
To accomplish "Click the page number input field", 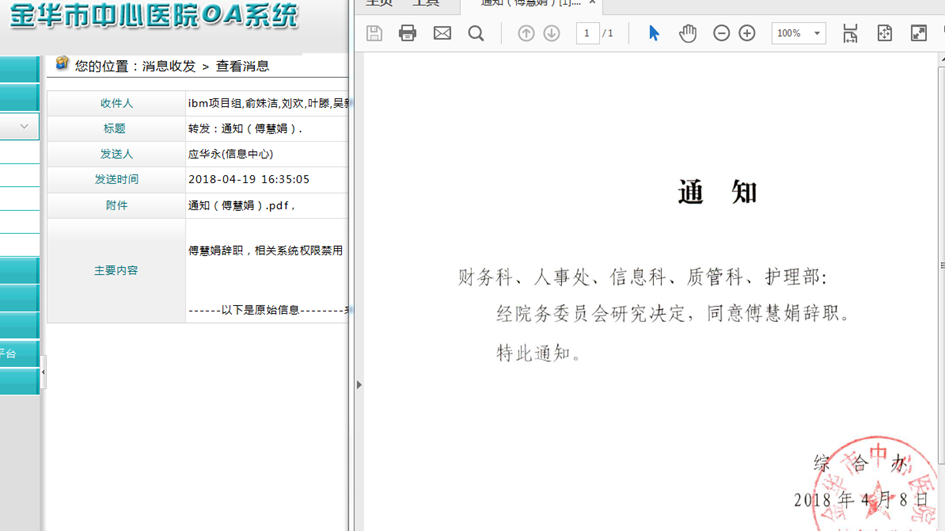I will point(587,33).
